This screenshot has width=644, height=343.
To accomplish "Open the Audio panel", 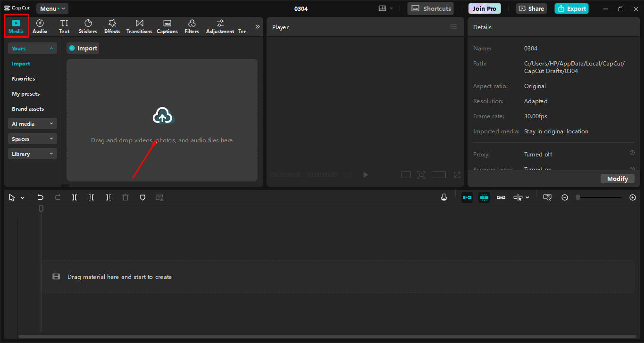I will [x=40, y=26].
